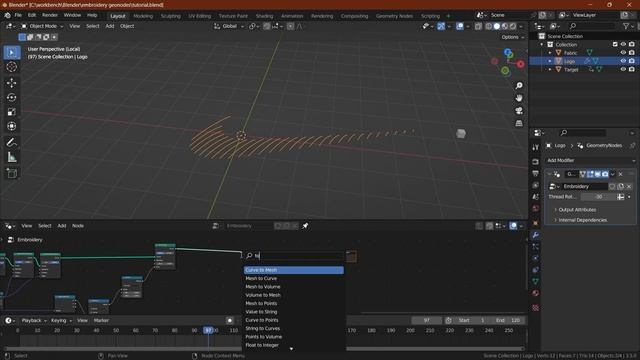Screen dimensions: 640x360
Task: Toggle auto keying record button in timeline
Action: click(230, 320)
